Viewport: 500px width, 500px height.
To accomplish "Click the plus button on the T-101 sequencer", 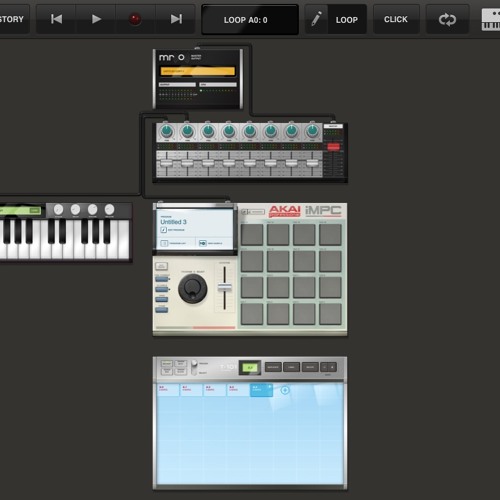I will [x=332, y=367].
